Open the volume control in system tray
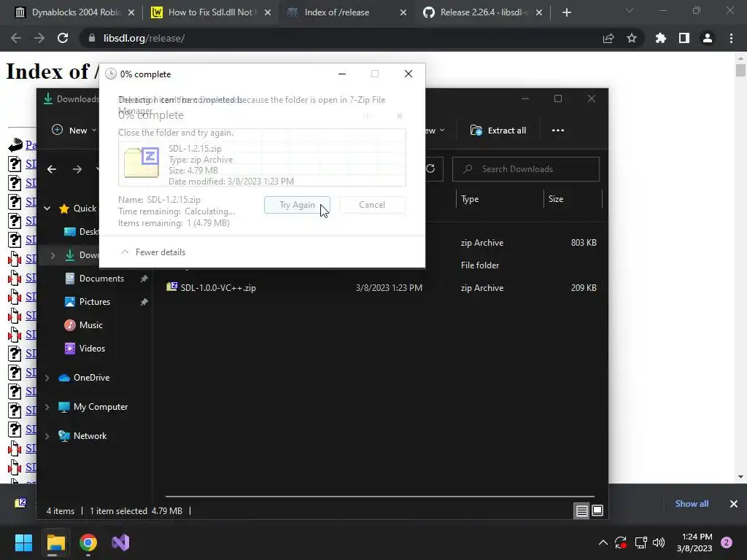 point(659,542)
